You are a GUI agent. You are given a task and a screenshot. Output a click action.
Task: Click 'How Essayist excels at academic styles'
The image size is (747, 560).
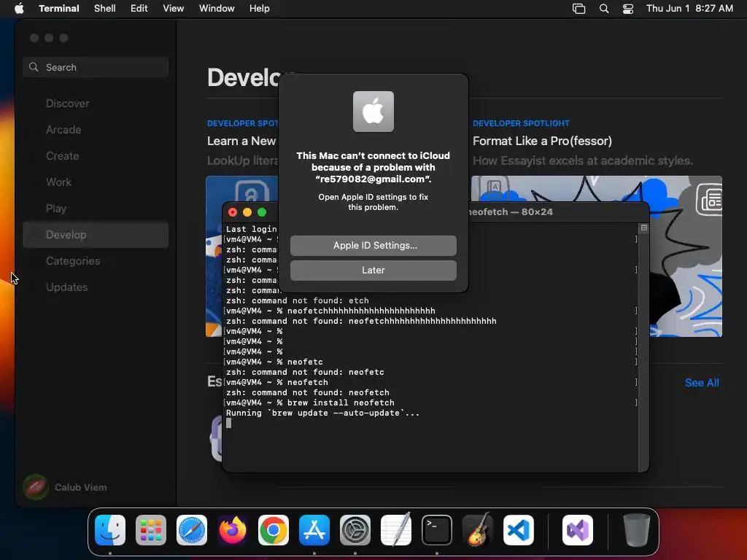point(583,160)
